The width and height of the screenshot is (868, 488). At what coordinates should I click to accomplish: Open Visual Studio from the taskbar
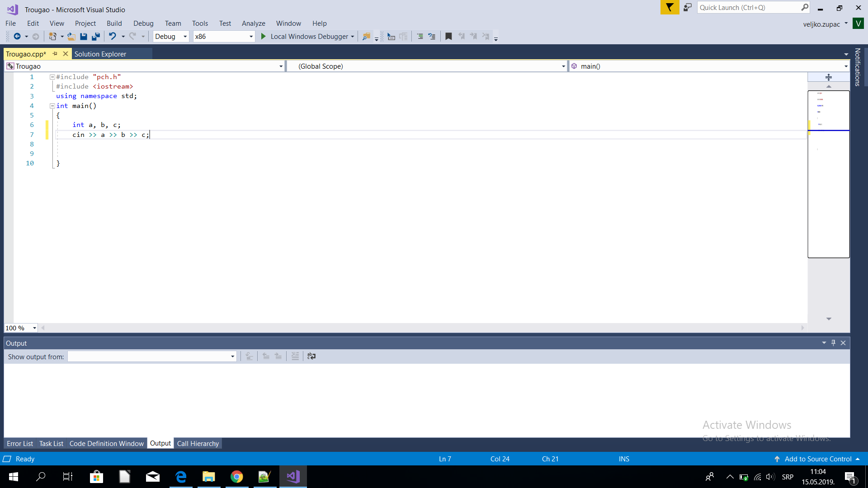pyautogui.click(x=293, y=477)
